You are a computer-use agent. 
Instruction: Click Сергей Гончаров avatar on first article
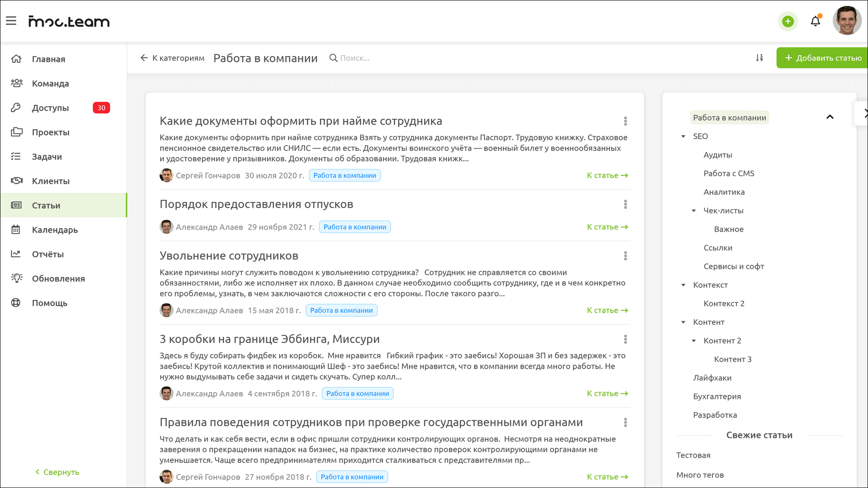[166, 175]
